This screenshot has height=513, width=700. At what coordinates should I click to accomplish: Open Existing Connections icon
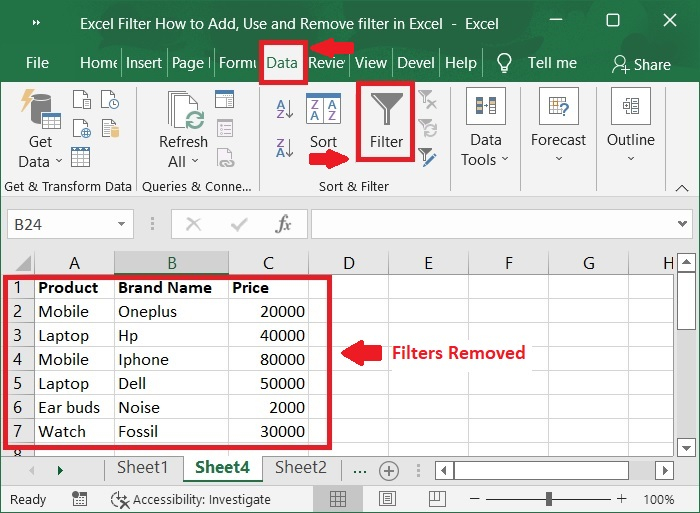pos(110,128)
